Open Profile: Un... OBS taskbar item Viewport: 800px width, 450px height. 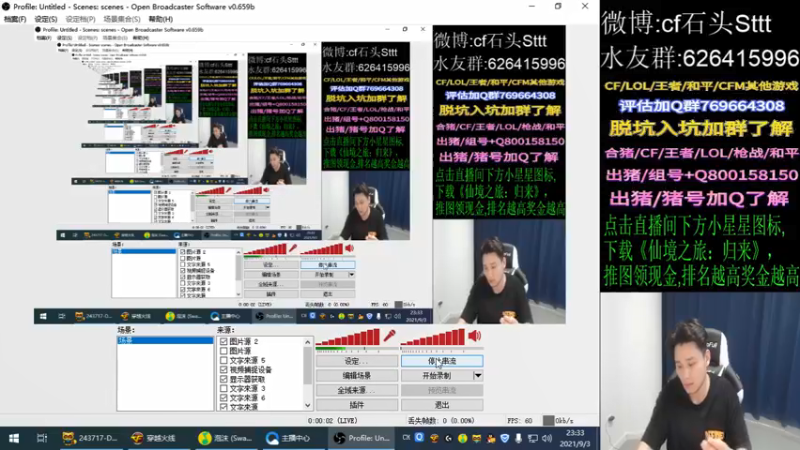point(361,438)
